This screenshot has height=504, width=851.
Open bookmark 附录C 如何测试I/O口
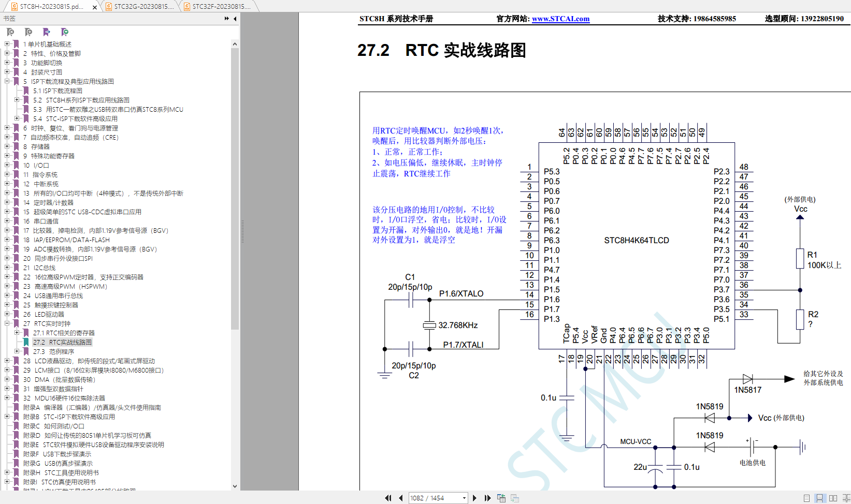coord(53,426)
